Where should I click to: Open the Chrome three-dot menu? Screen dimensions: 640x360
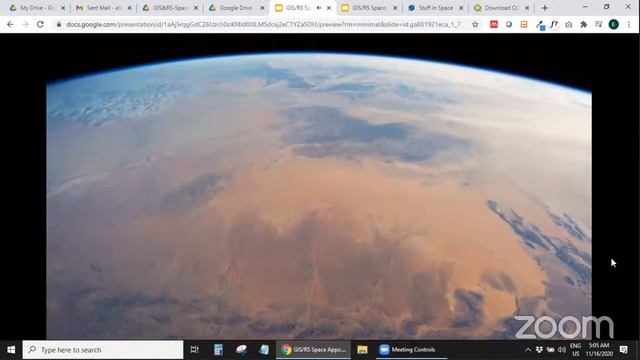click(629, 24)
